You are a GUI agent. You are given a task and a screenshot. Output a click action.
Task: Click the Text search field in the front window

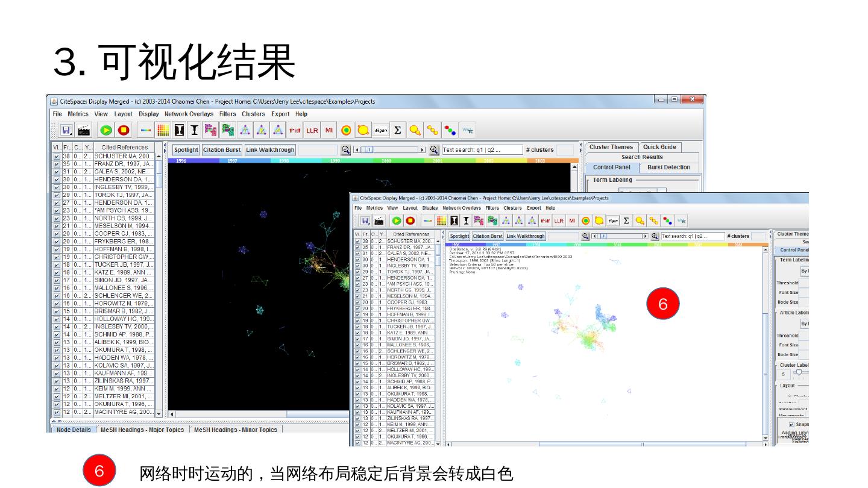pos(693,236)
